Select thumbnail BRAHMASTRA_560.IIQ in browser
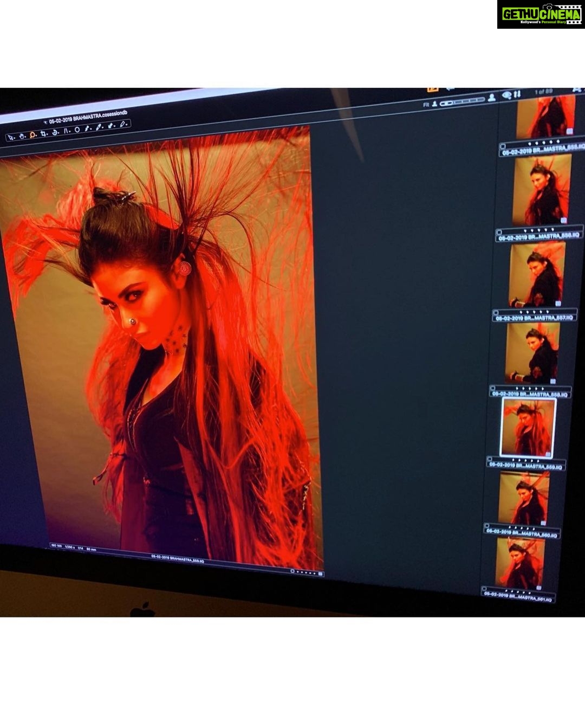 [523, 497]
